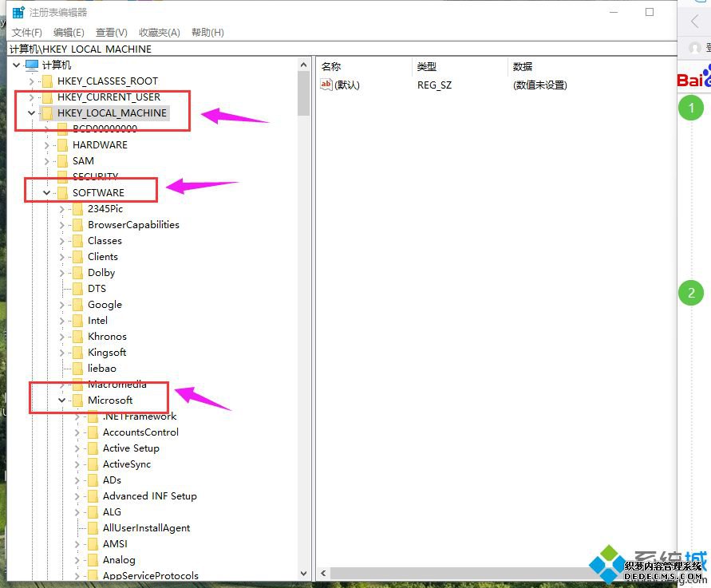The image size is (711, 588).
Task: Click the tree pane vertical scrollbar thumb
Action: pyautogui.click(x=304, y=94)
